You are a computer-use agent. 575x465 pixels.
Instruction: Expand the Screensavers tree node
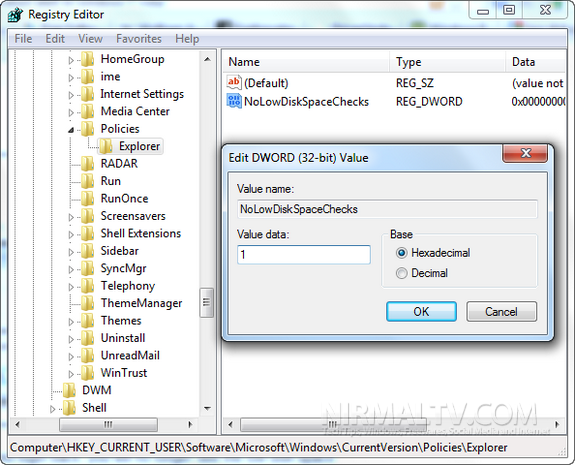[x=71, y=217]
